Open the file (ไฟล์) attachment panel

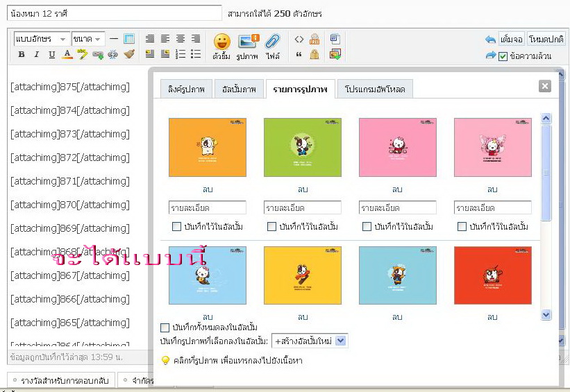(273, 46)
